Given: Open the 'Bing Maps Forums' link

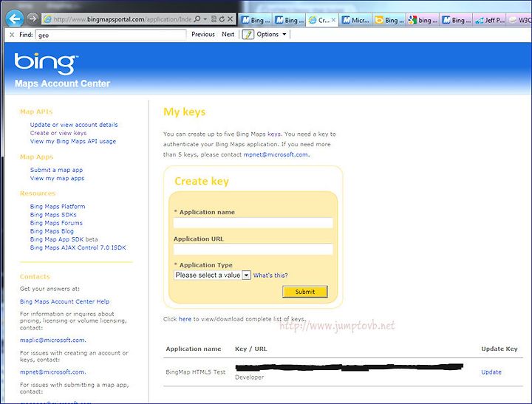Looking at the screenshot, I should pos(56,223).
